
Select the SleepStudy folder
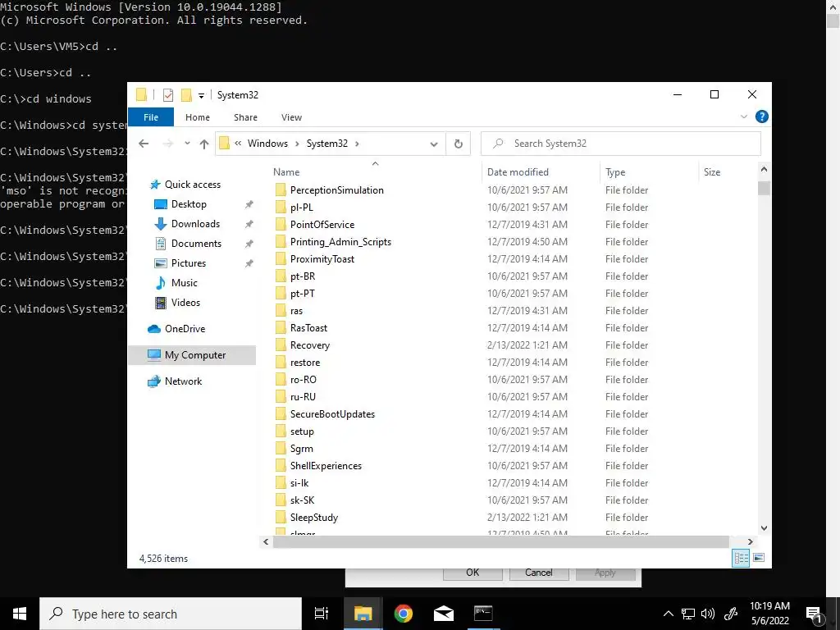(x=314, y=518)
